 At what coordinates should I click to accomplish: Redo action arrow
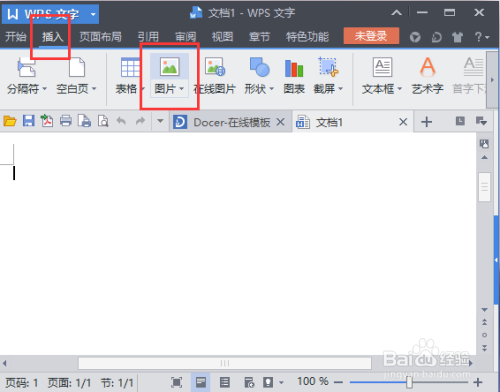[x=141, y=121]
